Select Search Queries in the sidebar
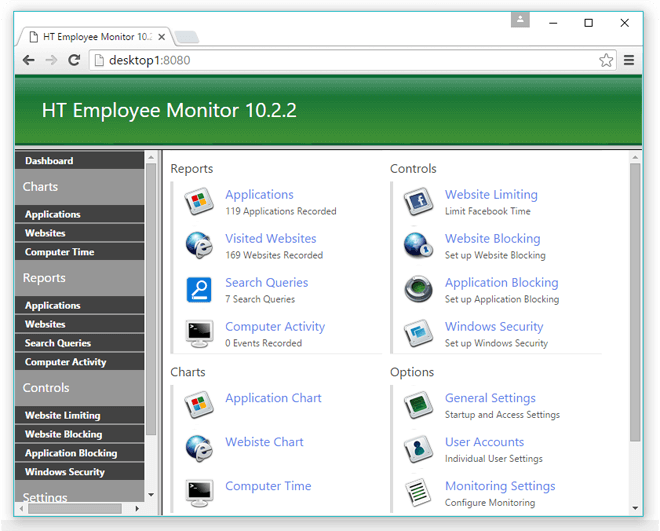This screenshot has height=531, width=660. pyautogui.click(x=80, y=343)
